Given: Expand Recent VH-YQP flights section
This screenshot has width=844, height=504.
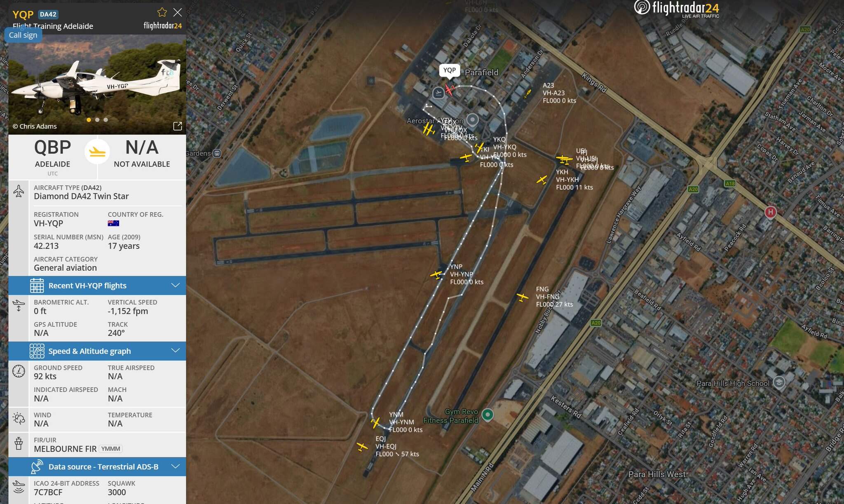Looking at the screenshot, I should click(97, 286).
